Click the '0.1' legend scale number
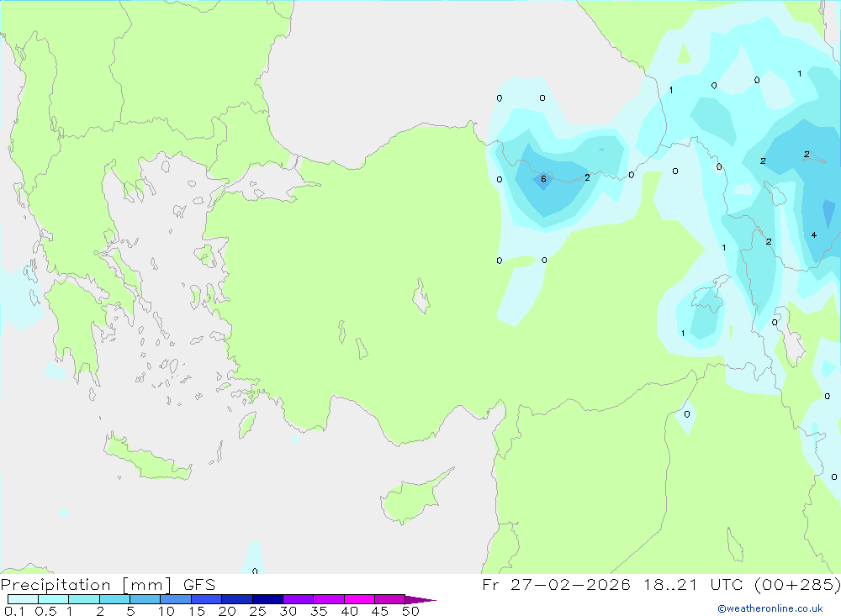The width and height of the screenshot is (841, 616). pyautogui.click(x=14, y=611)
